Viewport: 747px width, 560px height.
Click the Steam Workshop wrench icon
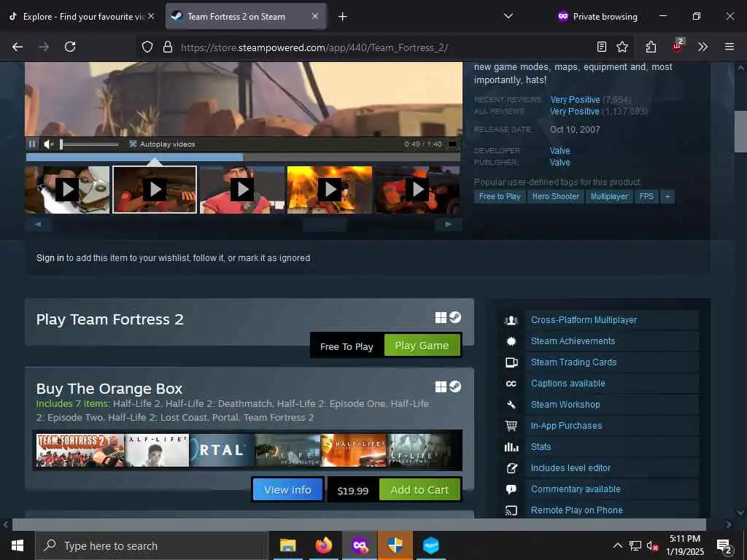point(511,405)
